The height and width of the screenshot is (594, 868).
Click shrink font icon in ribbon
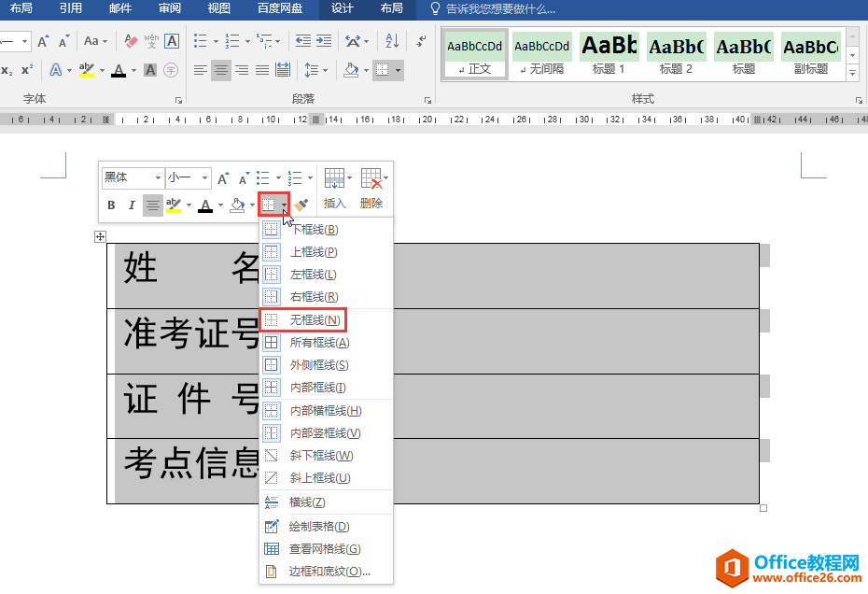click(64, 41)
